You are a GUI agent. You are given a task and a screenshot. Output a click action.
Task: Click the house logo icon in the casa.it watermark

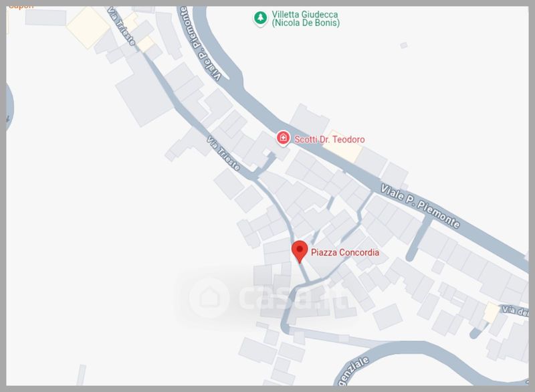click(x=209, y=298)
